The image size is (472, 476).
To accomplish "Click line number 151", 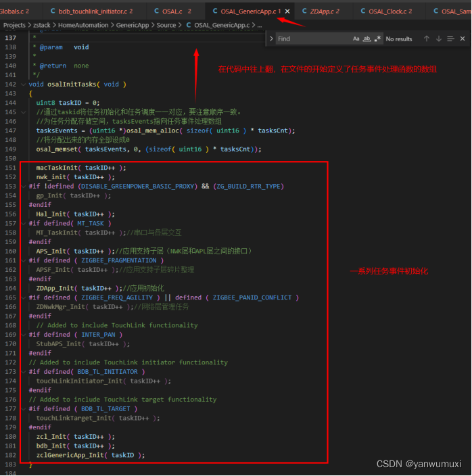I will pyautogui.click(x=11, y=168).
